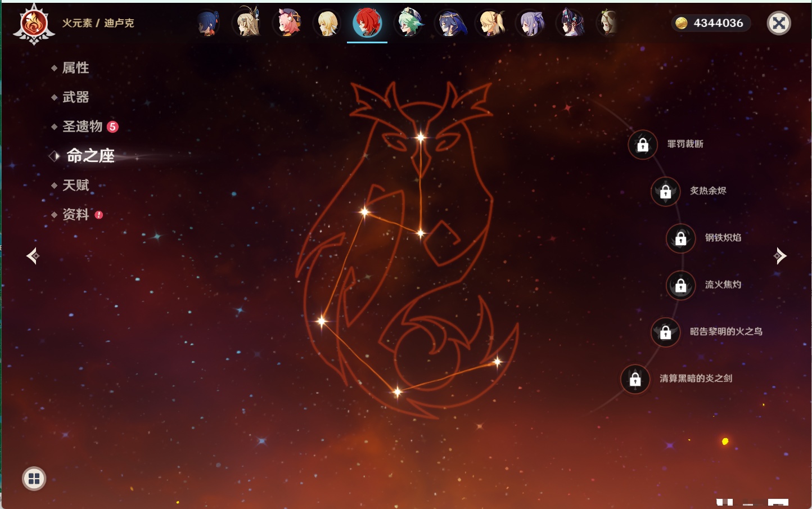Click the 罪罚裁断 constellation label
812x509 pixels.
point(685,144)
